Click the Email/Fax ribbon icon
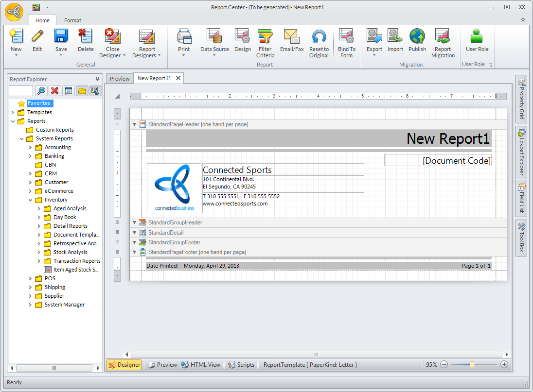533x392 pixels. click(x=292, y=37)
